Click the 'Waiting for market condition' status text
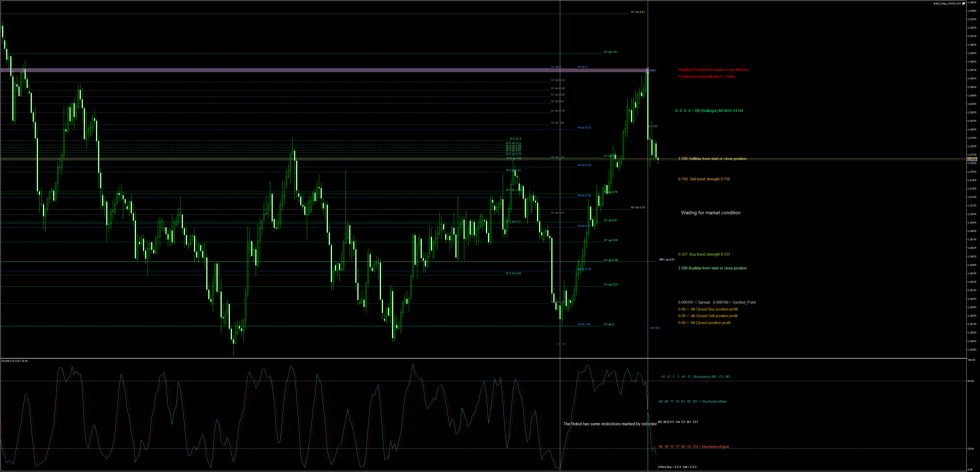Image resolution: width=980 pixels, height=472 pixels. click(710, 213)
